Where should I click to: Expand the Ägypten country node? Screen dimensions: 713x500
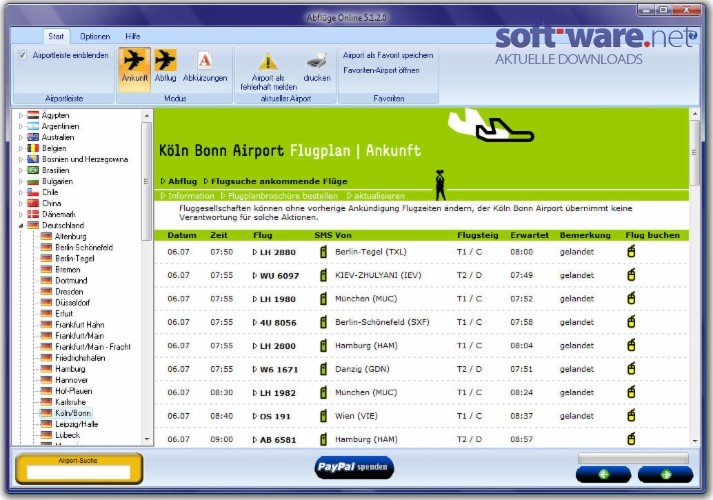point(20,115)
